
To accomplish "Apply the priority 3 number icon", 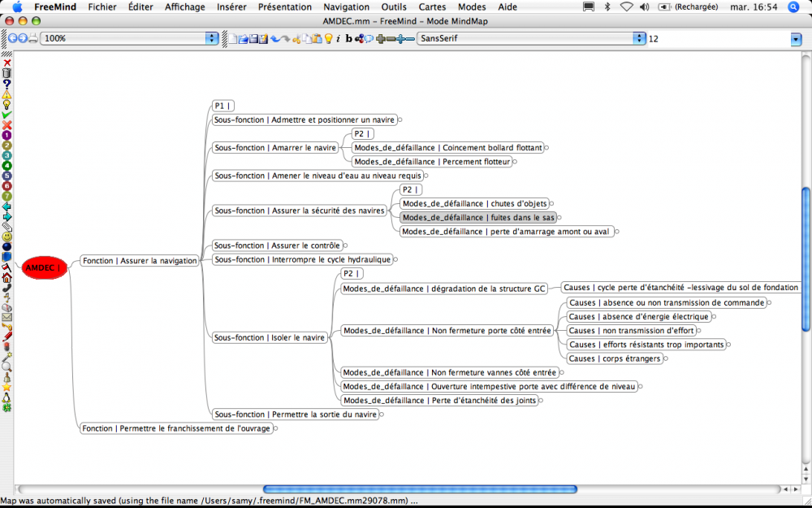I will coord(6,155).
